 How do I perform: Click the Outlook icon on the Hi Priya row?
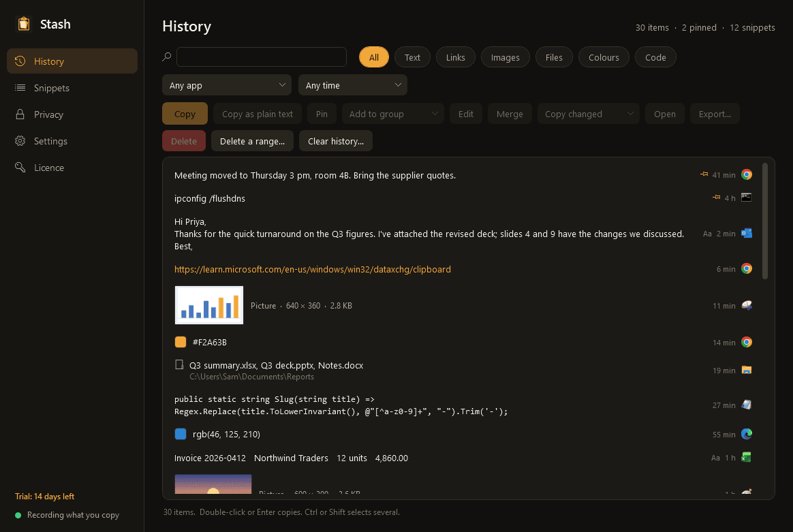pos(747,233)
